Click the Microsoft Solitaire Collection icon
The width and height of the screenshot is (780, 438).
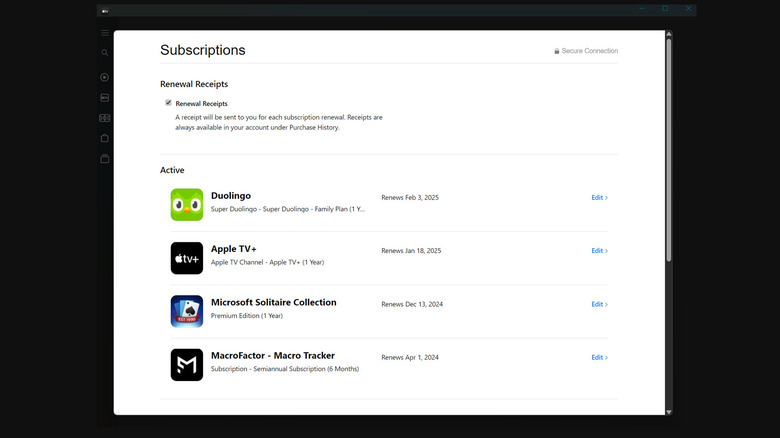click(x=187, y=311)
